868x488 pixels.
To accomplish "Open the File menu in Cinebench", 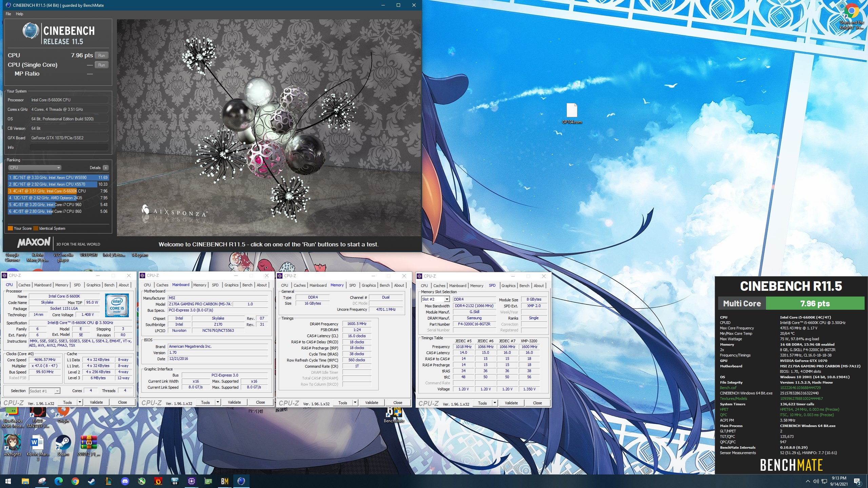I will (x=8, y=14).
